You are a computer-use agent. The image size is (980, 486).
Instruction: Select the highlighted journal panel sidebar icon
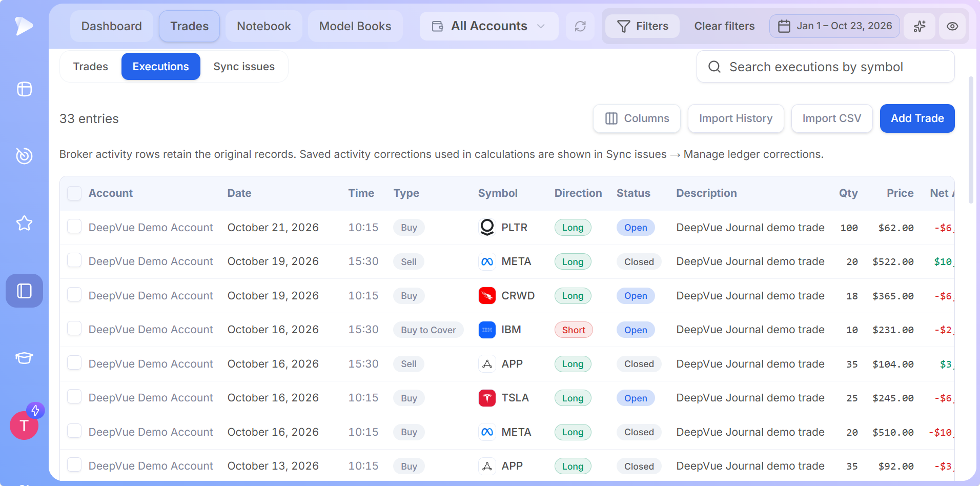(x=24, y=291)
